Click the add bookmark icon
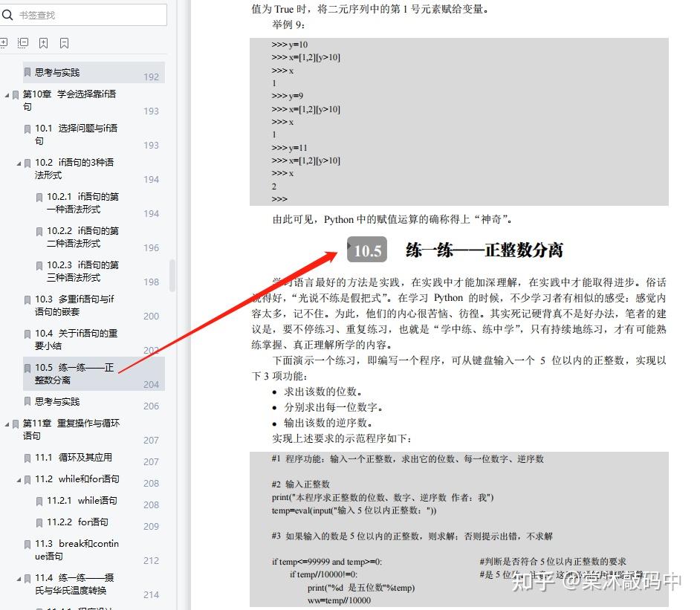 click(x=44, y=43)
